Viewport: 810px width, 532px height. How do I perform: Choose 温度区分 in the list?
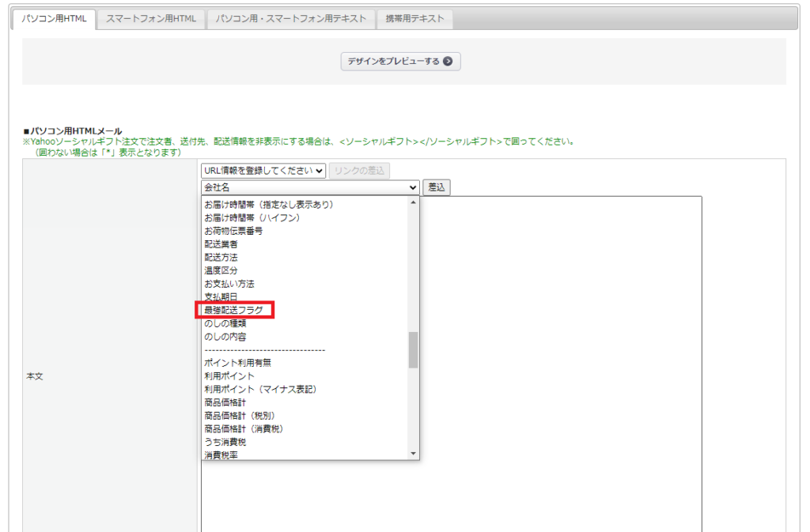click(x=305, y=270)
